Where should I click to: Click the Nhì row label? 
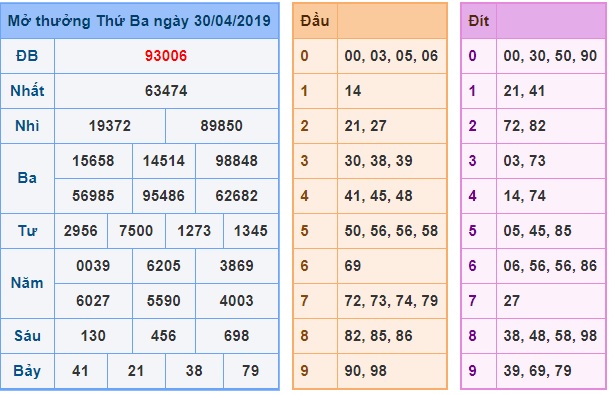(x=27, y=126)
